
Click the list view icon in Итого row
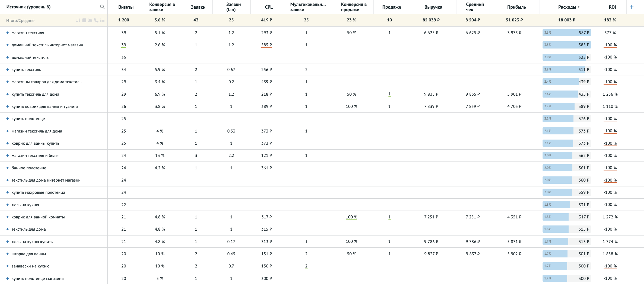tap(102, 20)
